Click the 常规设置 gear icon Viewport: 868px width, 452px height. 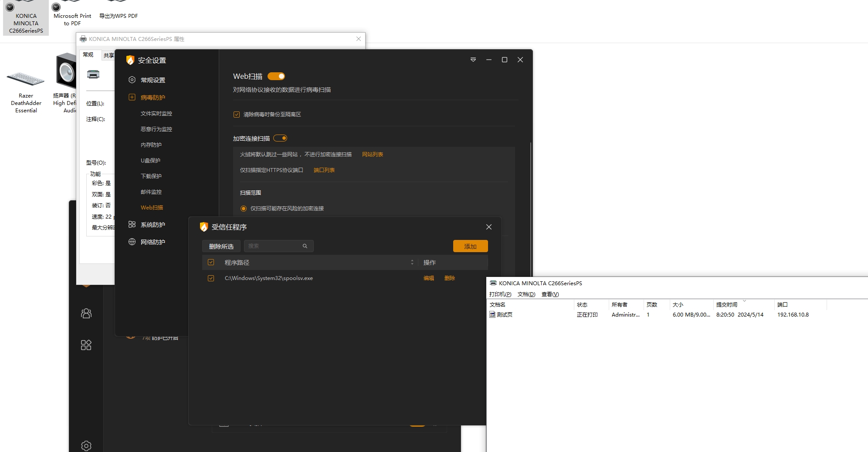132,80
